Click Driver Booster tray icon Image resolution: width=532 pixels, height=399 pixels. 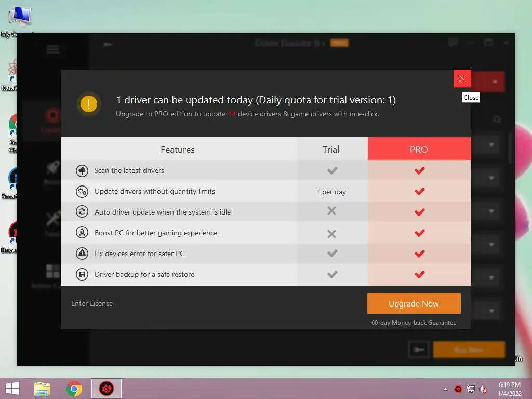pos(458,389)
